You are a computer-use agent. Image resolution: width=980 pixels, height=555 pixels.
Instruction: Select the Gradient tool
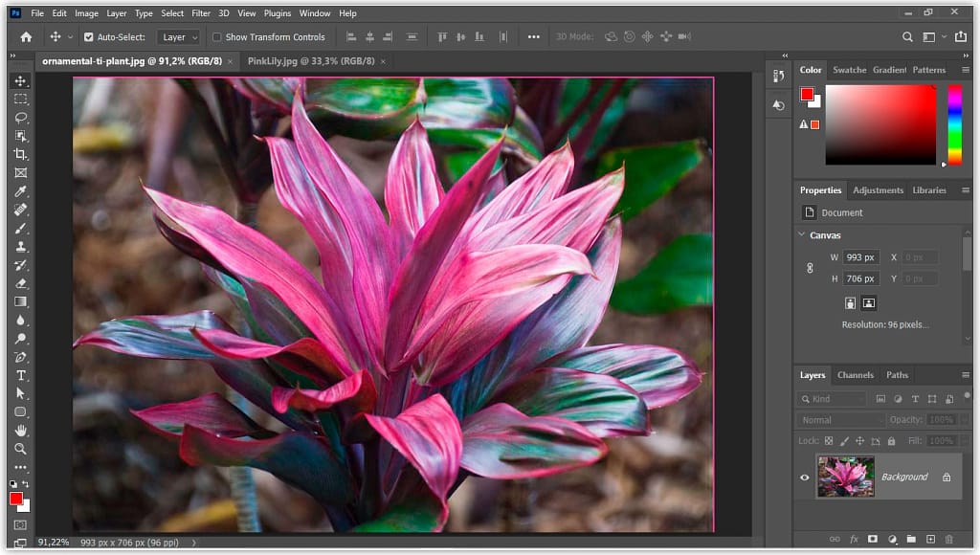tap(21, 301)
